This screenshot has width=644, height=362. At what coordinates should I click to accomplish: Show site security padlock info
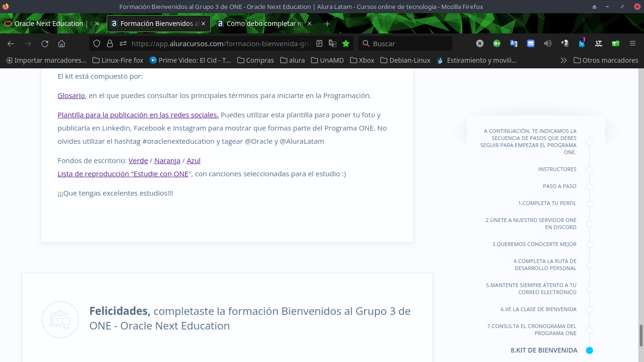[110, 43]
